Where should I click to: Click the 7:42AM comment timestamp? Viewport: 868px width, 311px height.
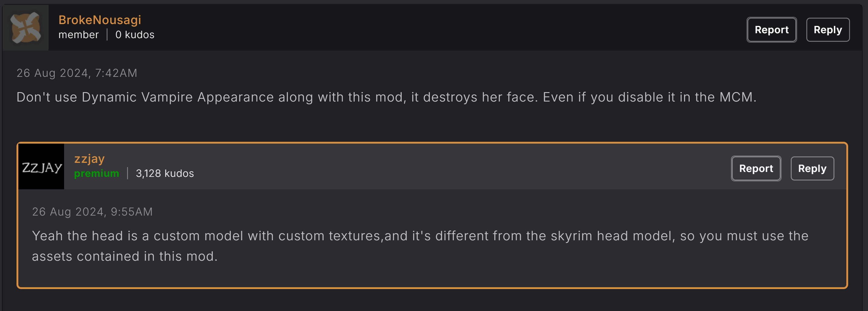[77, 73]
